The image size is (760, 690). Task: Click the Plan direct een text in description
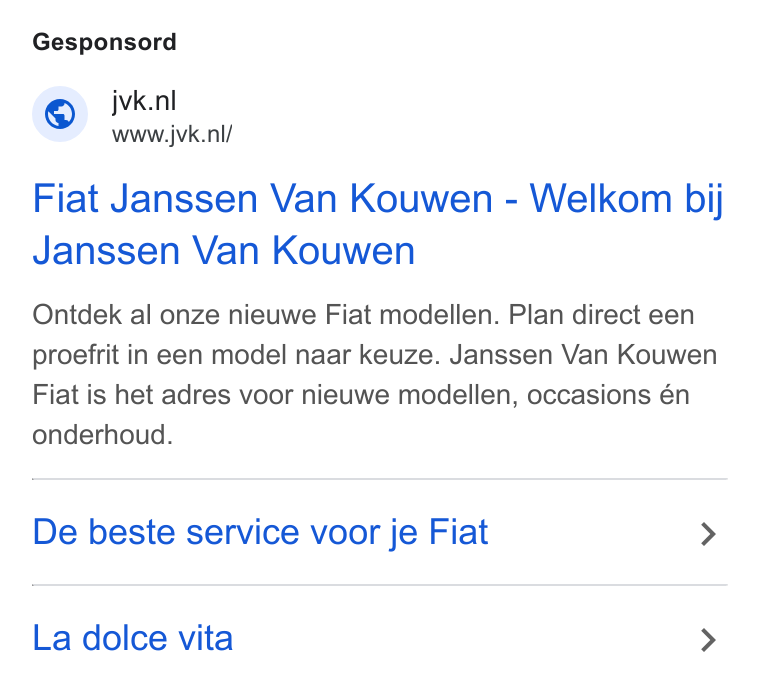pyautogui.click(x=602, y=315)
